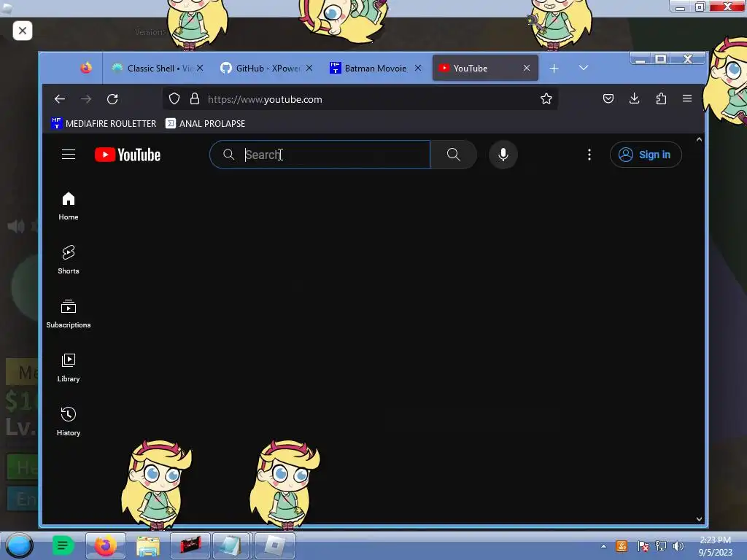This screenshot has width=747, height=560.
Task: Go to Home in YouTube sidebar
Action: [x=69, y=206]
